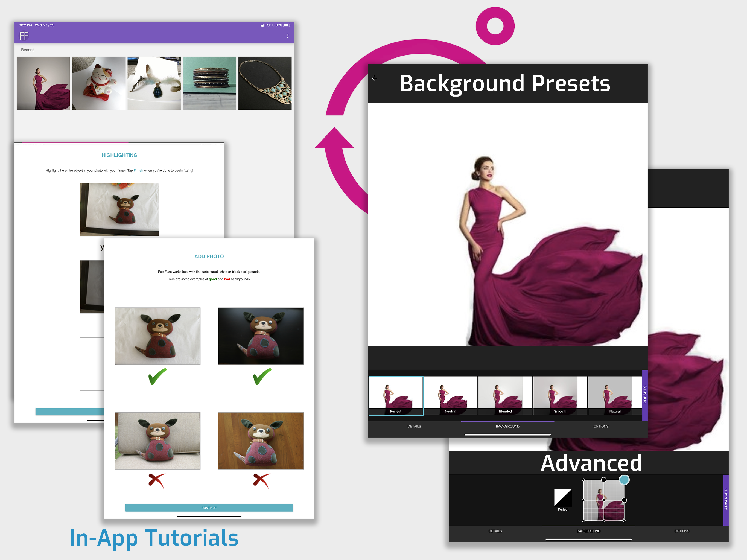Choose the Perfect background preset
747x560 pixels.
396,395
